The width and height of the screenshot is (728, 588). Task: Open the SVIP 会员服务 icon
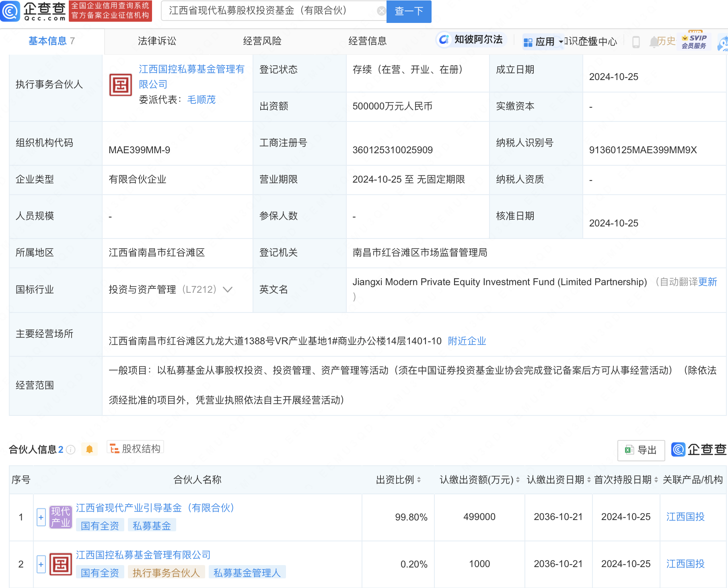coord(694,41)
